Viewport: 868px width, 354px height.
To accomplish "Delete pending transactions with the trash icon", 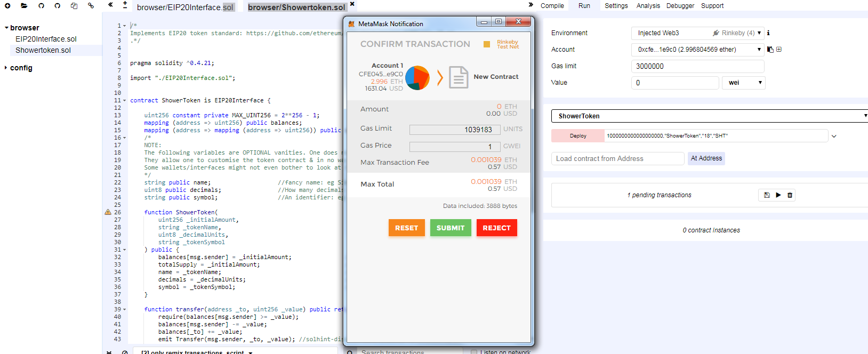I will pos(790,195).
